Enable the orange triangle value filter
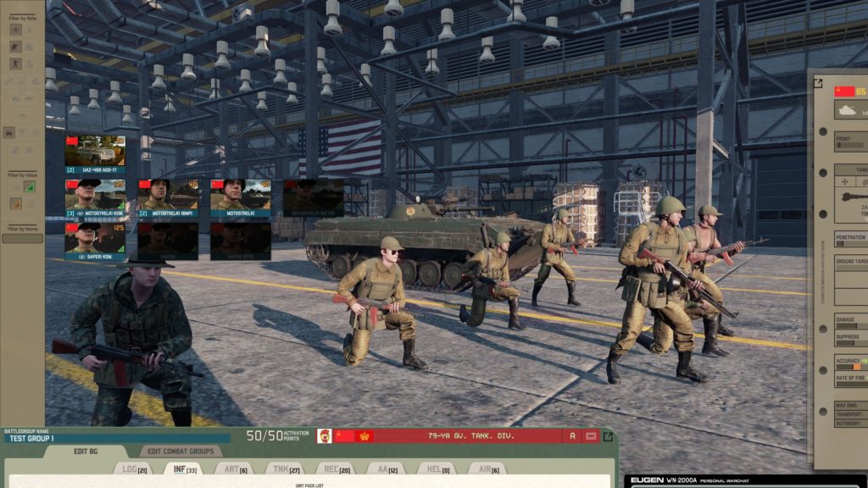 click(x=15, y=203)
